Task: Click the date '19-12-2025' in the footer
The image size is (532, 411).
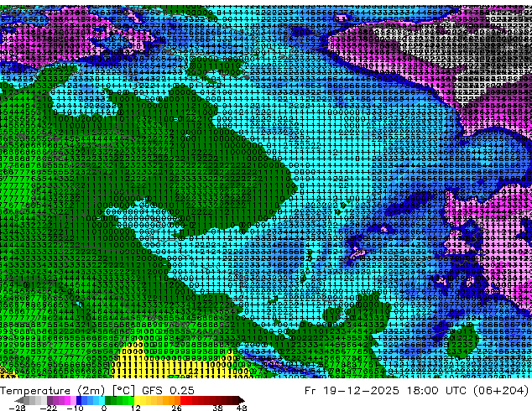Action: [x=361, y=391]
